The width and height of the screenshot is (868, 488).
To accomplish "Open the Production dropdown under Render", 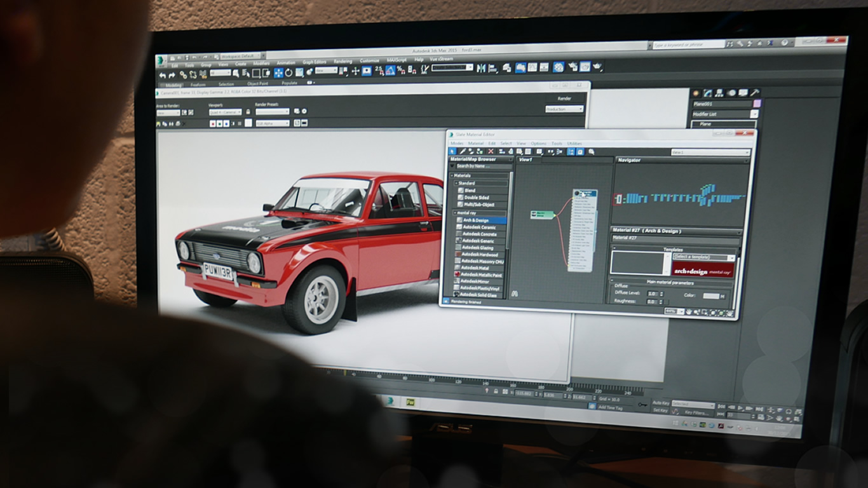I will [564, 109].
